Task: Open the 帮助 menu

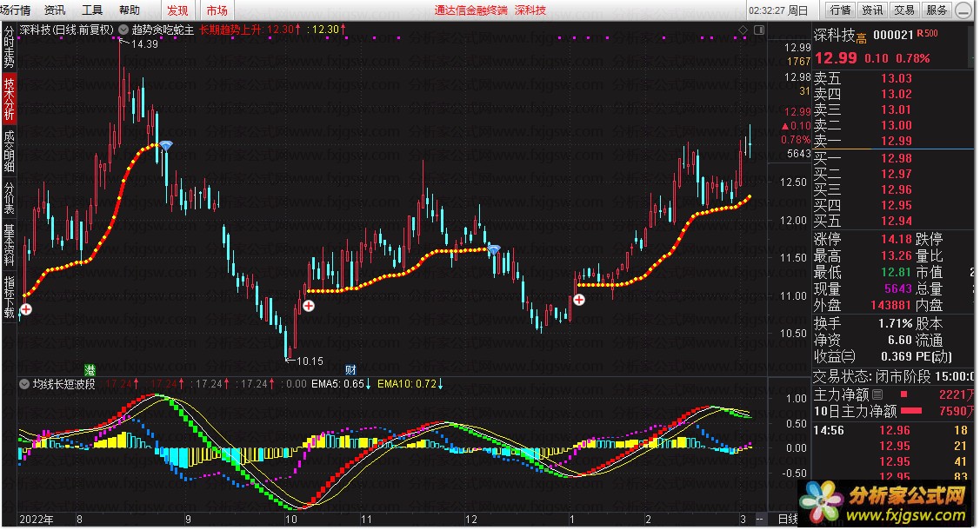Action: [130, 10]
